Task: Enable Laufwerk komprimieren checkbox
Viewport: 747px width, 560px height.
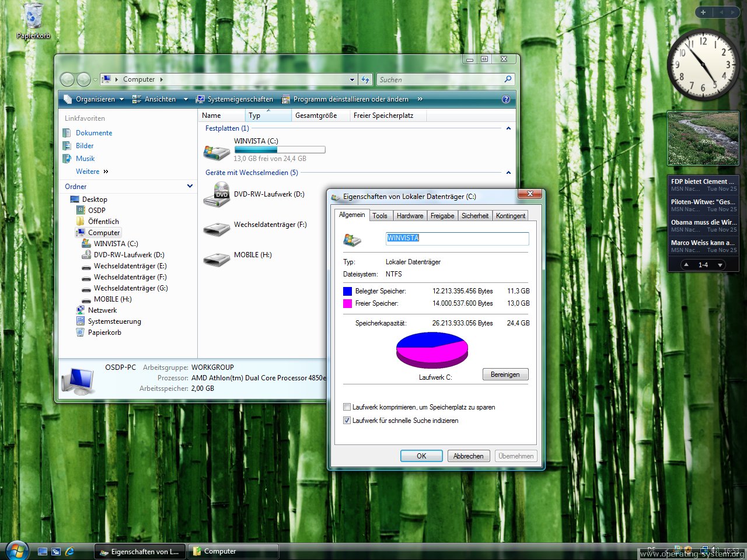Action: click(347, 407)
